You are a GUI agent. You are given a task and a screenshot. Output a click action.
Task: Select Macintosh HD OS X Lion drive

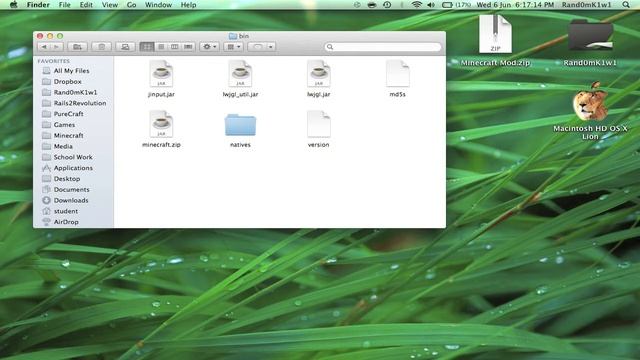(x=590, y=111)
